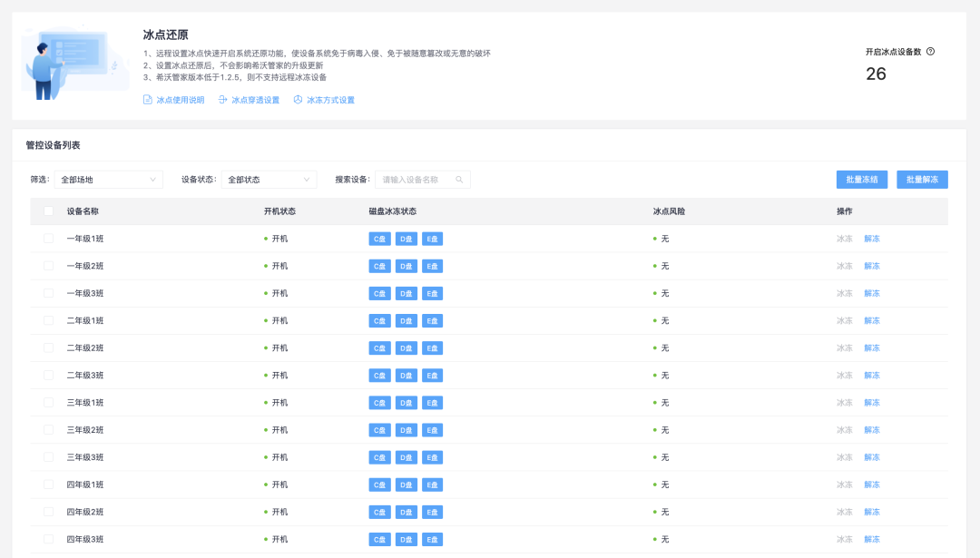Viewport: 980px width, 558px height.
Task: Click the enabled device count 26
Action: click(x=876, y=73)
